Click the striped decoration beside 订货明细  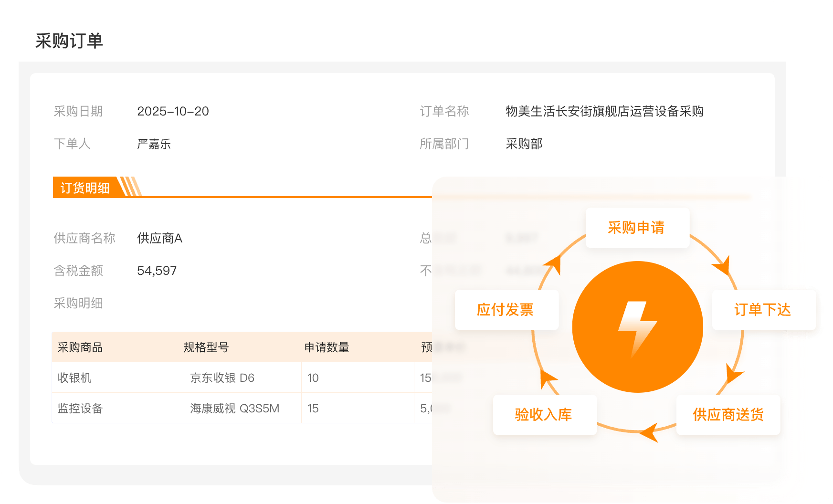coord(129,187)
